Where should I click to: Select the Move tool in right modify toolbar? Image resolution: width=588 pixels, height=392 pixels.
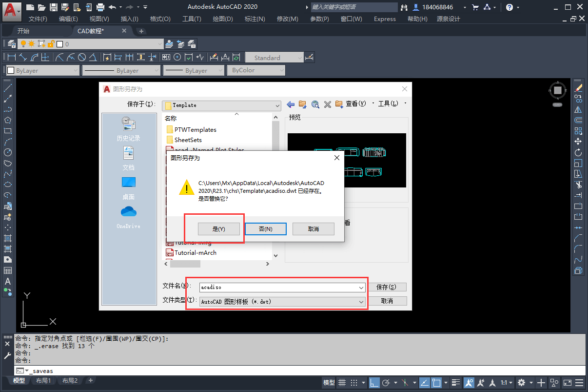(578, 142)
